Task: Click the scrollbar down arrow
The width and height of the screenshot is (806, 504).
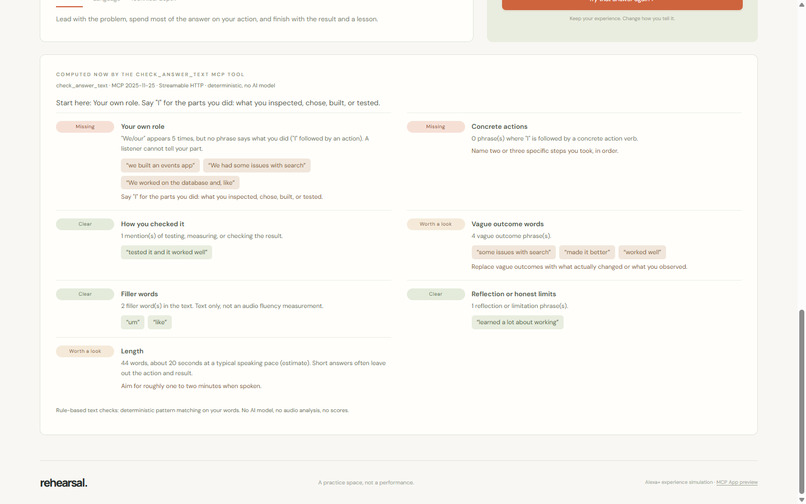Action: pos(802,499)
